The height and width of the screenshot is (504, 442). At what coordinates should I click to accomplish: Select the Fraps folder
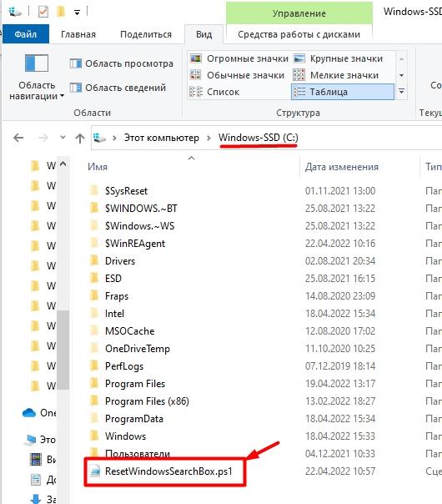[x=117, y=296]
